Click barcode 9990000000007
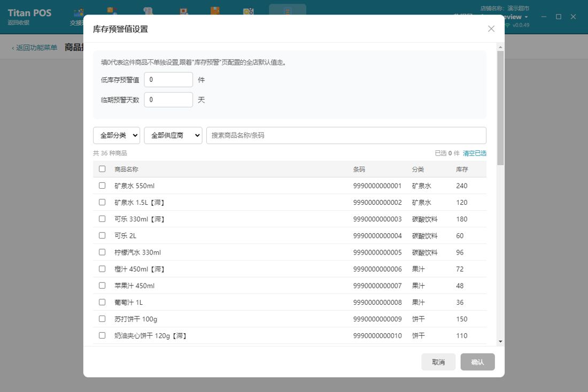This screenshot has width=588, height=392. pyautogui.click(x=377, y=286)
